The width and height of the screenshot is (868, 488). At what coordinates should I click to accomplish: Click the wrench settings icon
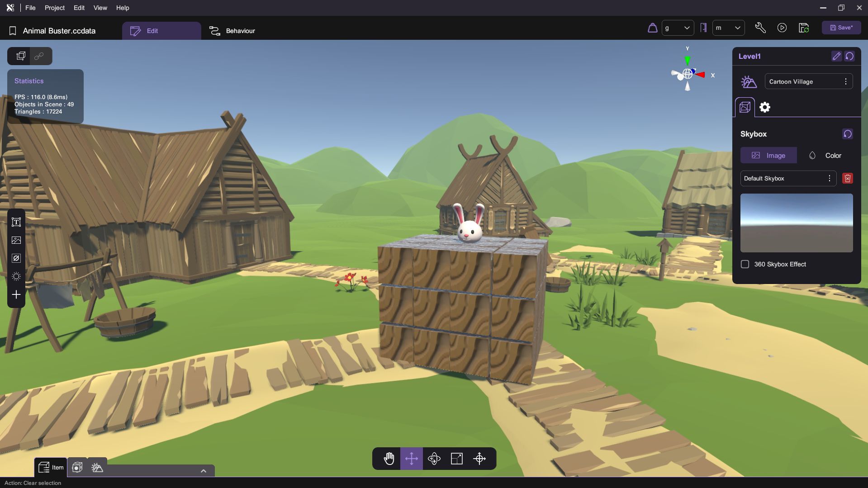pyautogui.click(x=760, y=28)
